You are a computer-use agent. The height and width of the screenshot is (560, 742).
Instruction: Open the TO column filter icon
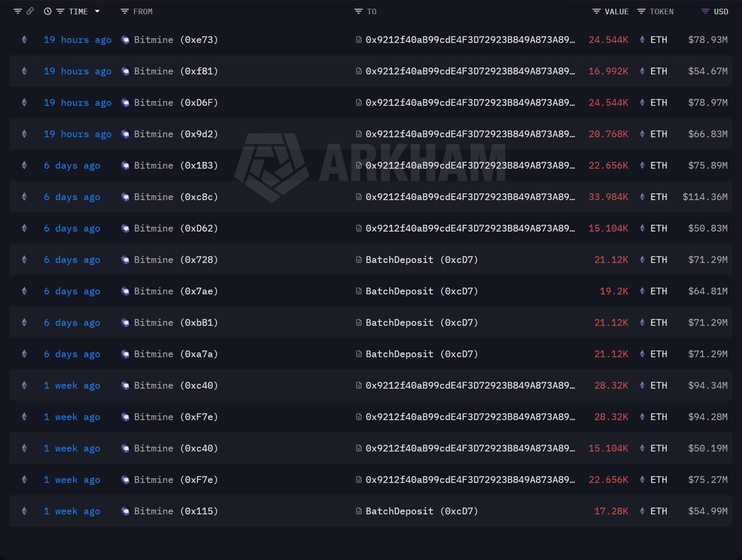[x=359, y=11]
